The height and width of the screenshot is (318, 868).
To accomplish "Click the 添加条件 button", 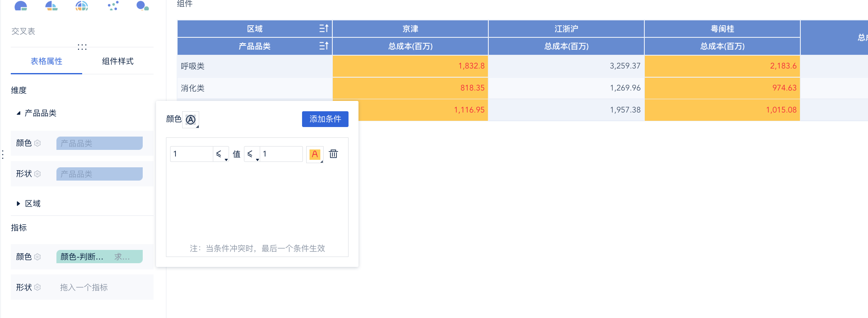I will [x=325, y=119].
